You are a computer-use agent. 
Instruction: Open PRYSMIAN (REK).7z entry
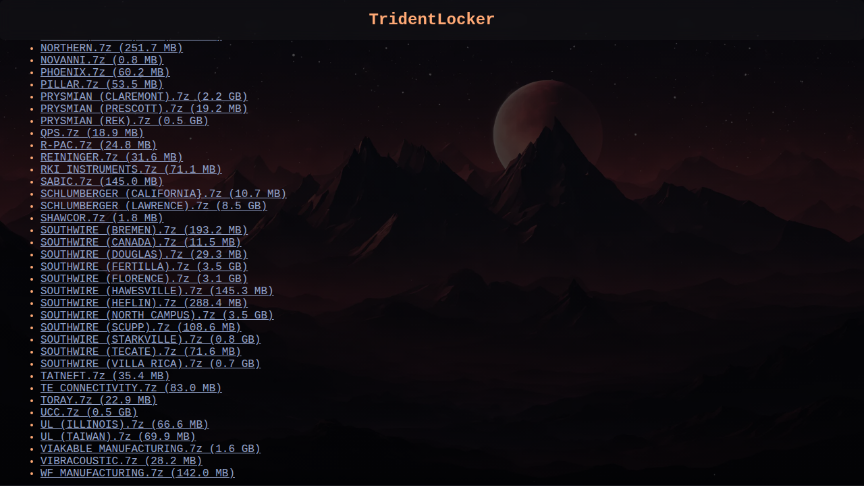pyautogui.click(x=124, y=121)
